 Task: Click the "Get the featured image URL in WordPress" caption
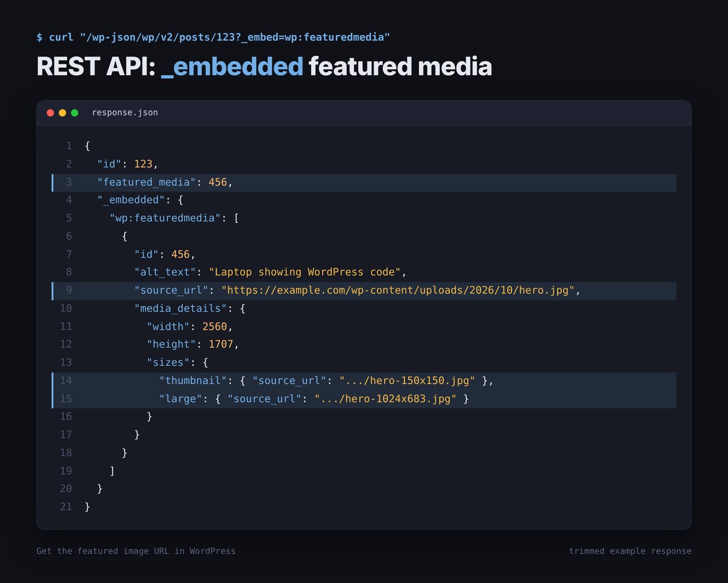click(136, 551)
